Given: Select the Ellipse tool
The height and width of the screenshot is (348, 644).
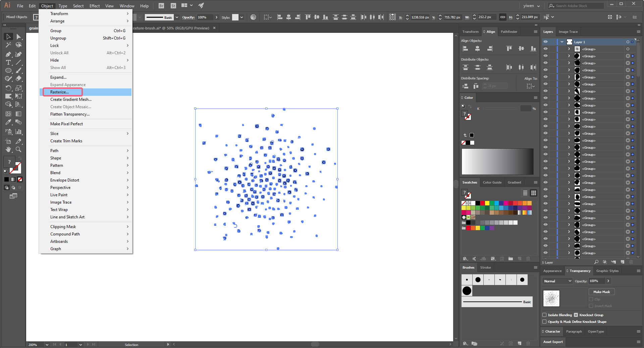Looking at the screenshot, I should pyautogui.click(x=8, y=70).
